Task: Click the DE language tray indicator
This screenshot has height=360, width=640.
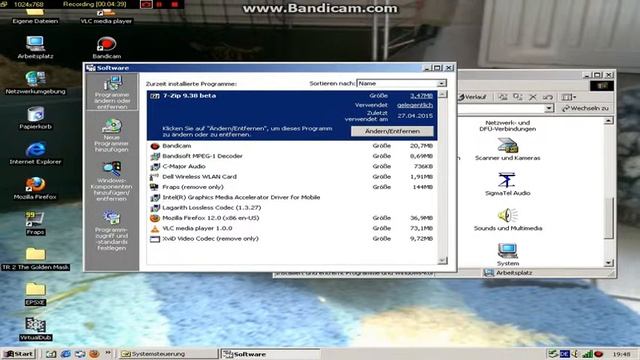Action: coord(564,354)
